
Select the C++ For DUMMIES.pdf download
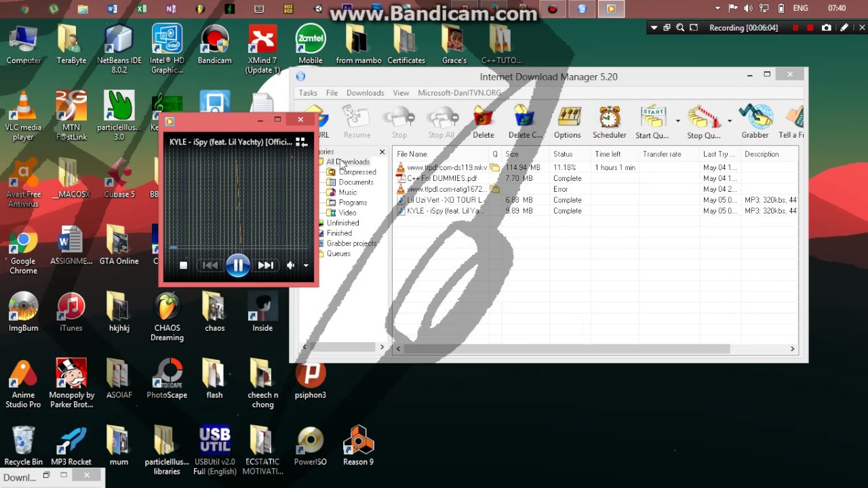pyautogui.click(x=596, y=178)
